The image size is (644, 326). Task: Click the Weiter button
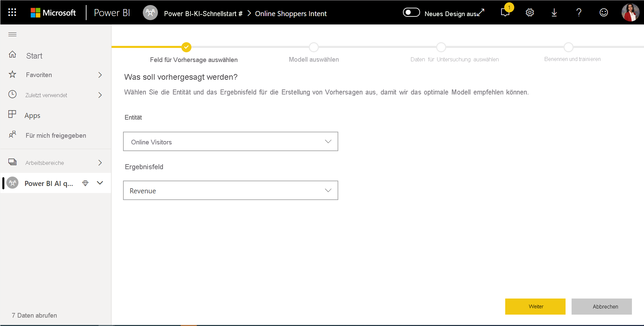[535, 307]
